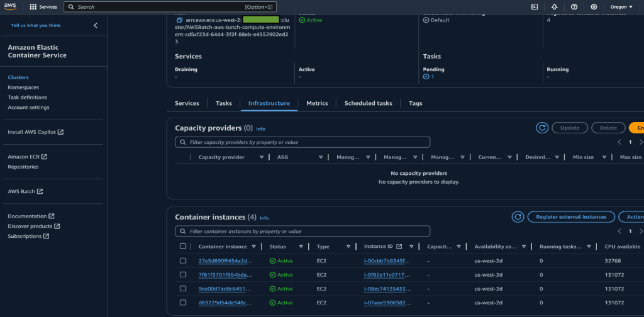Sort by ASG column arrow
Screen dimensions: 644x317
321,157
